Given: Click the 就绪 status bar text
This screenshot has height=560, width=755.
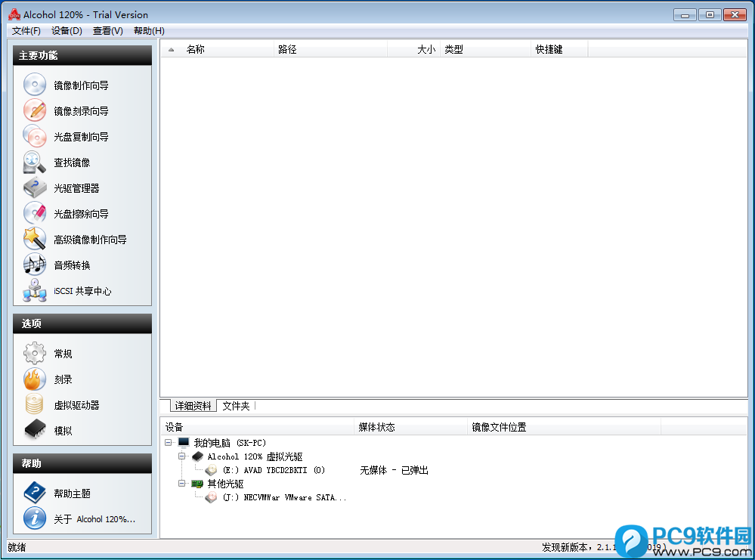Looking at the screenshot, I should click(17, 547).
